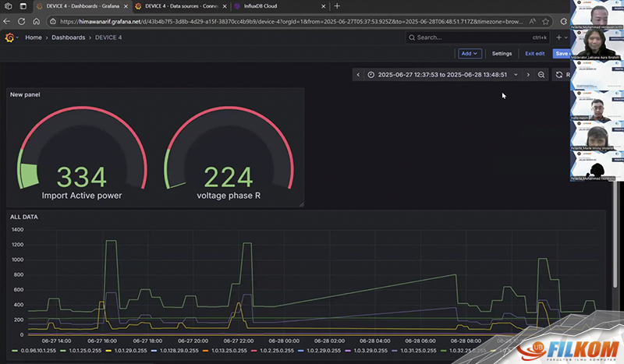Viewport: 624px width, 364px height.
Task: Shift time range forward
Action: [528, 75]
